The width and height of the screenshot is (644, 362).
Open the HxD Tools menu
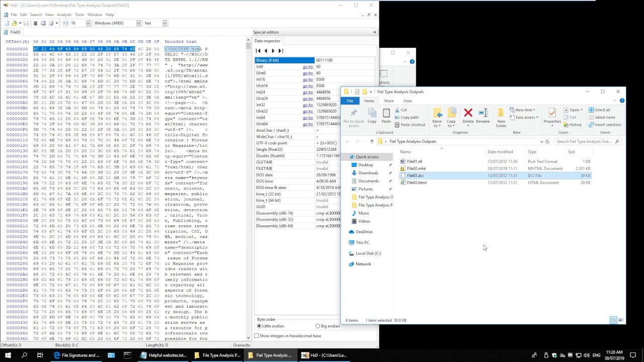[x=79, y=15]
